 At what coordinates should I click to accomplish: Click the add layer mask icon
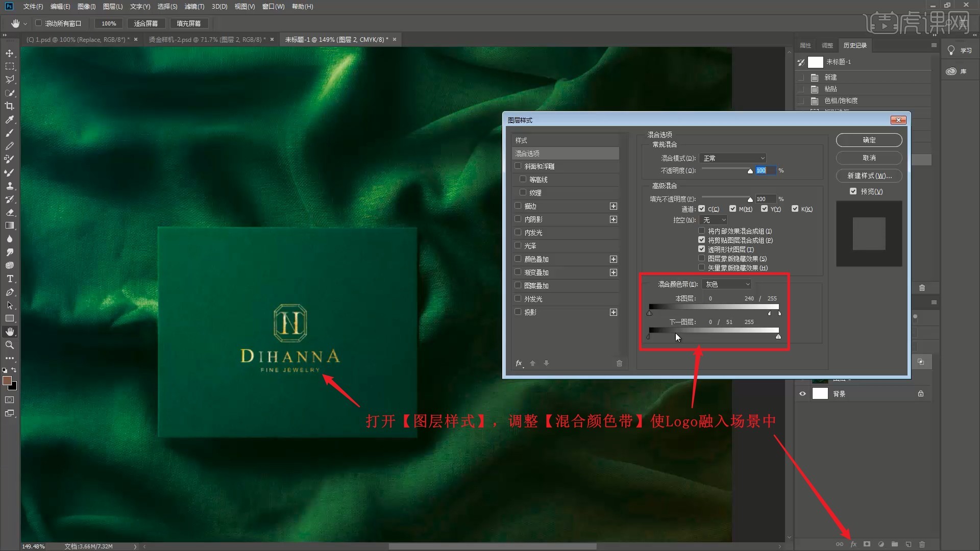(x=867, y=544)
